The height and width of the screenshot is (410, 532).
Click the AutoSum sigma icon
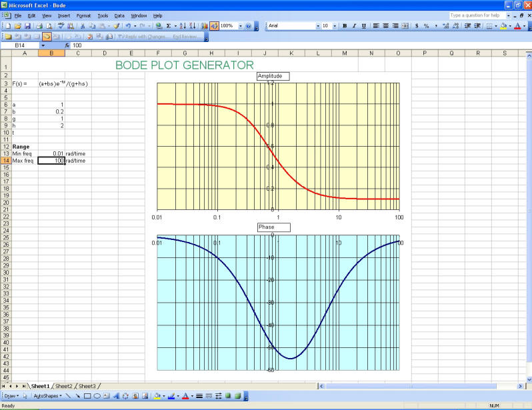tap(168, 26)
